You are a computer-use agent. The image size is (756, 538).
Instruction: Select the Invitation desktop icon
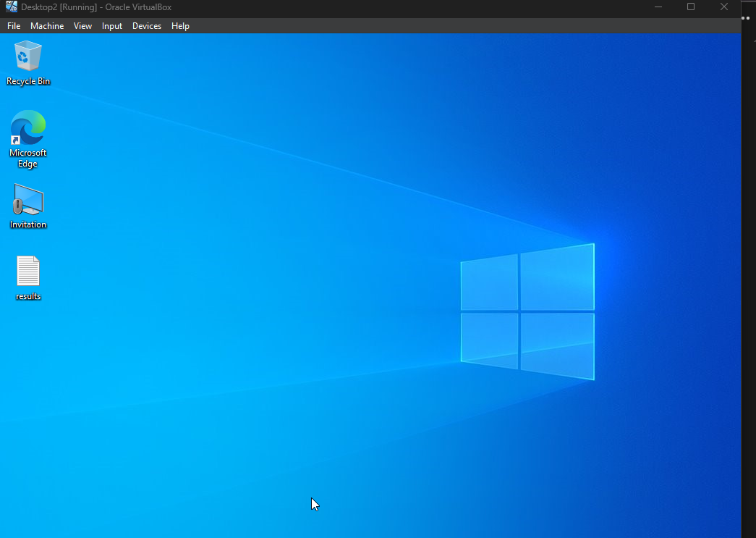click(28, 199)
